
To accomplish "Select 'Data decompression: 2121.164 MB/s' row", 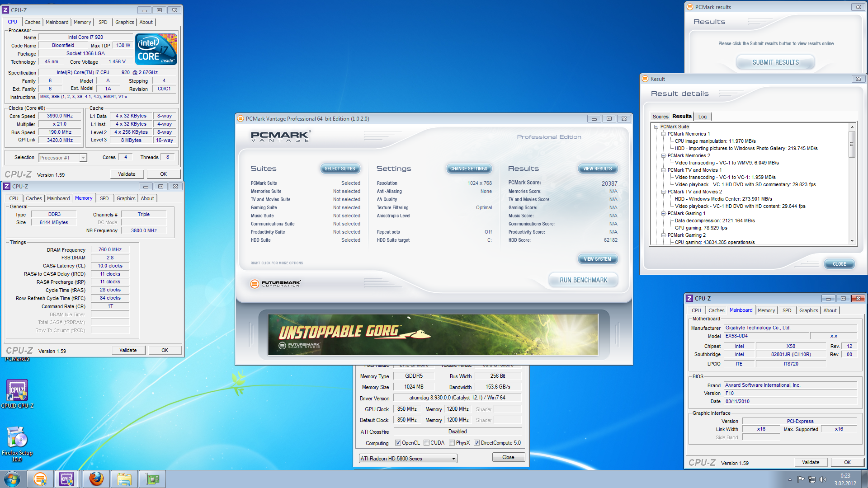I will pos(715,221).
